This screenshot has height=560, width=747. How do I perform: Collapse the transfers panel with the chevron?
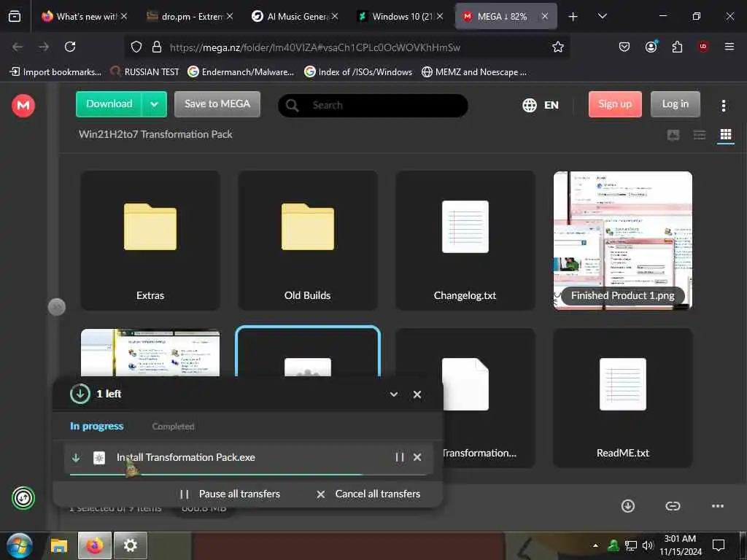394,394
